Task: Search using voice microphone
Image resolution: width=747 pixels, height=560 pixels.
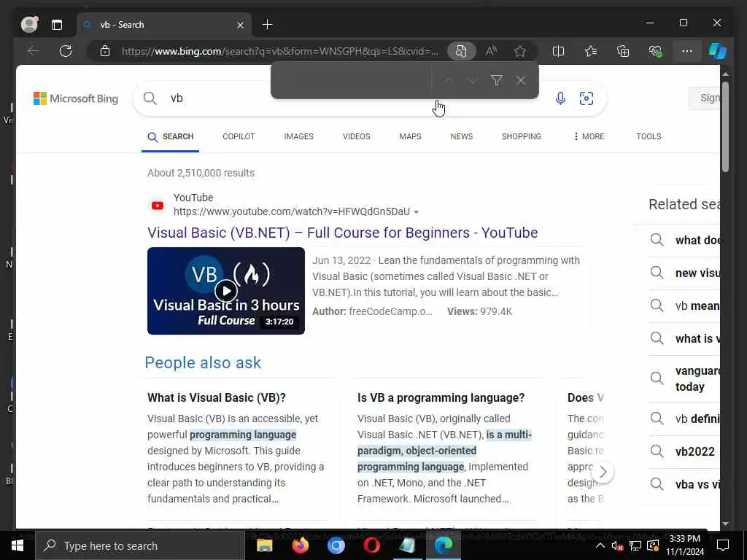Action: tap(561, 98)
